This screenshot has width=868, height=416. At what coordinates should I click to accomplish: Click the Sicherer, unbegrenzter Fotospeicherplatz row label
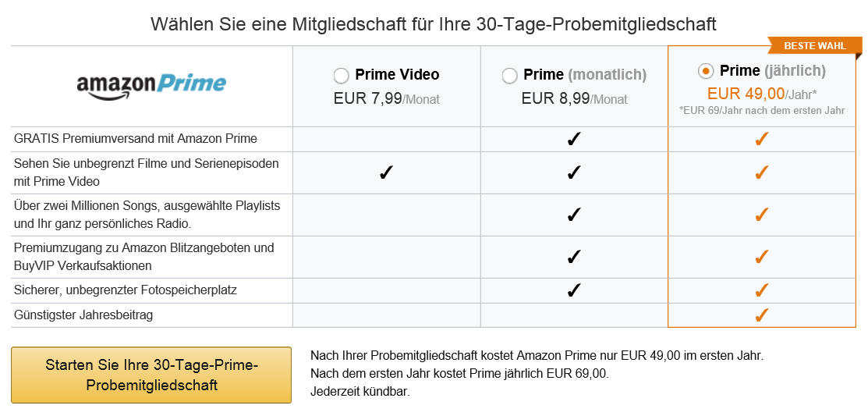[x=125, y=290]
